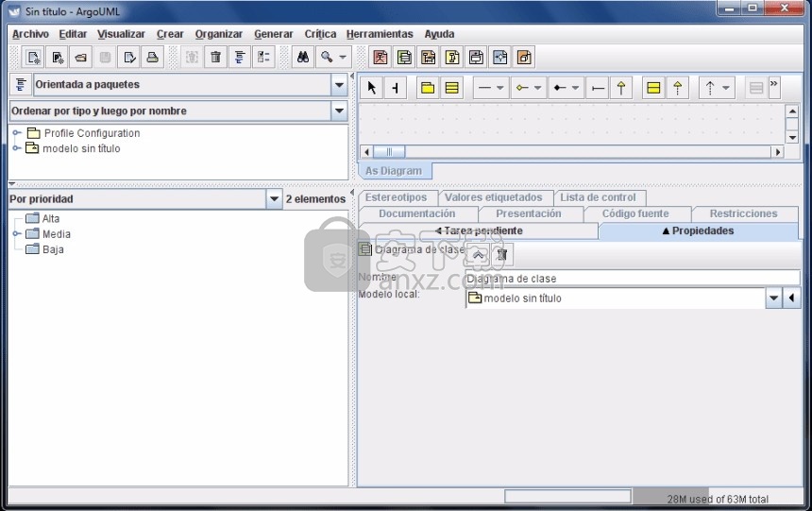This screenshot has height=511, width=812.
Task: Click the explorer perspective configure icon
Action: pyautogui.click(x=21, y=84)
